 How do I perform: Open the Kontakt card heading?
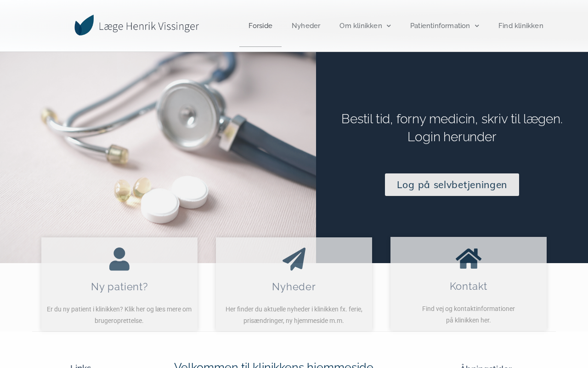(469, 286)
